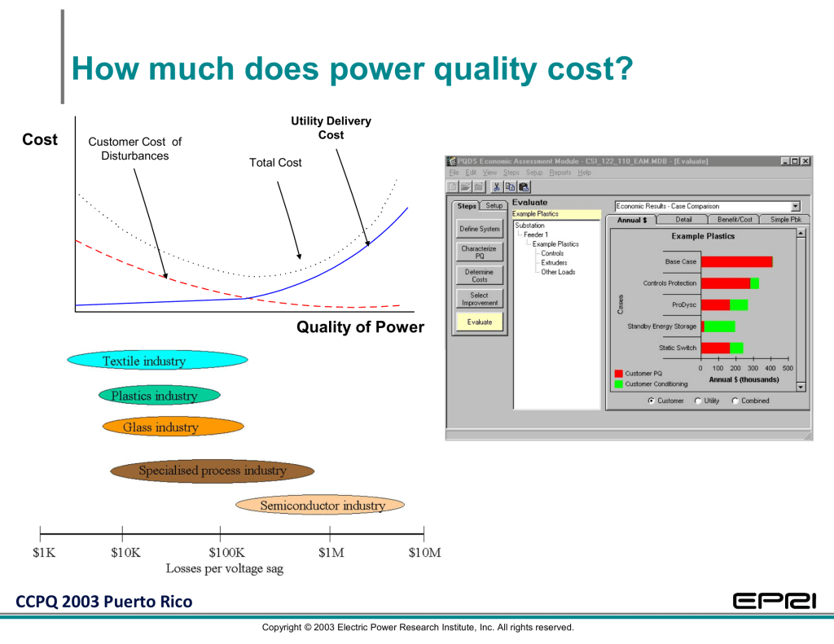The image size is (834, 644).
Task: Select Feeder 1 in the tree
Action: tap(535, 234)
